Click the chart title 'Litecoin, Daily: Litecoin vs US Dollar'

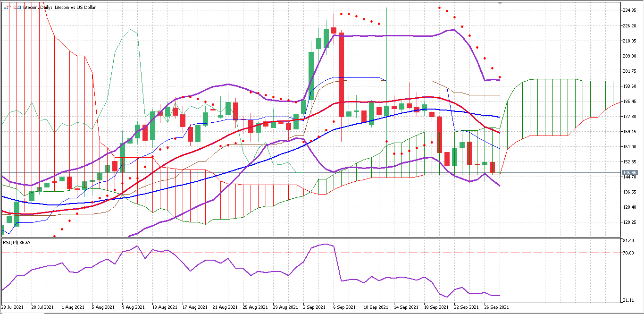tap(59, 8)
